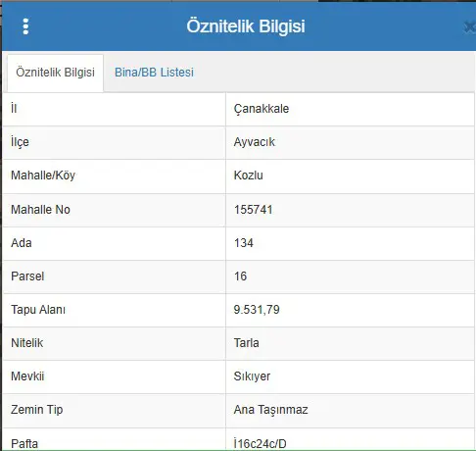
Task: Click the Ada value 134
Action: point(244,243)
